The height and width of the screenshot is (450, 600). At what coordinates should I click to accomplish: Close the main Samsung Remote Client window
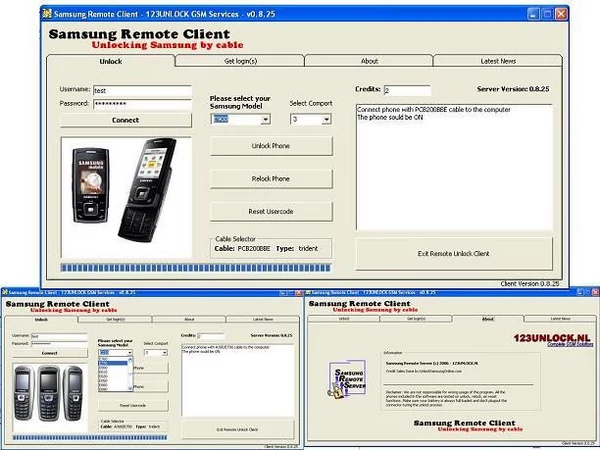click(561, 14)
